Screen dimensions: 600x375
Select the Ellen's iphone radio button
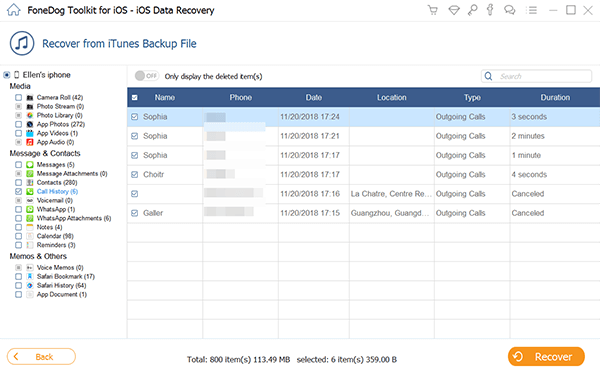(x=7, y=75)
